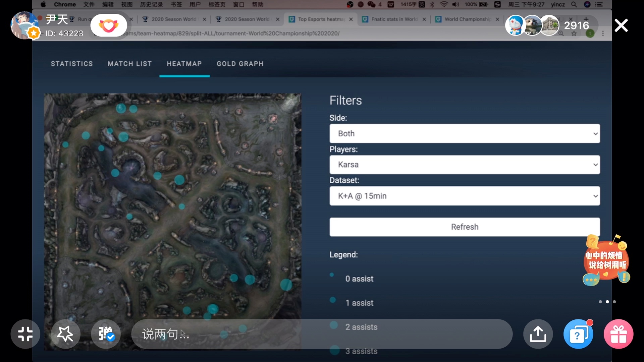Select the HEATMAP tab

click(x=184, y=64)
